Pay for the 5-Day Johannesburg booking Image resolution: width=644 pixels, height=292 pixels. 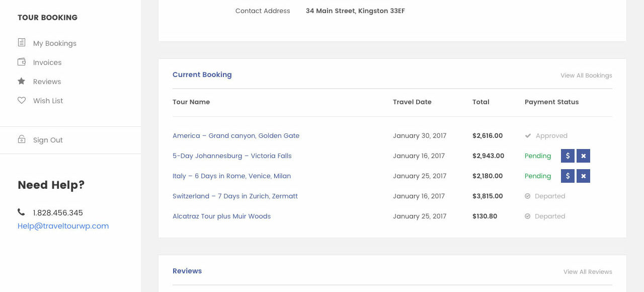coord(568,156)
